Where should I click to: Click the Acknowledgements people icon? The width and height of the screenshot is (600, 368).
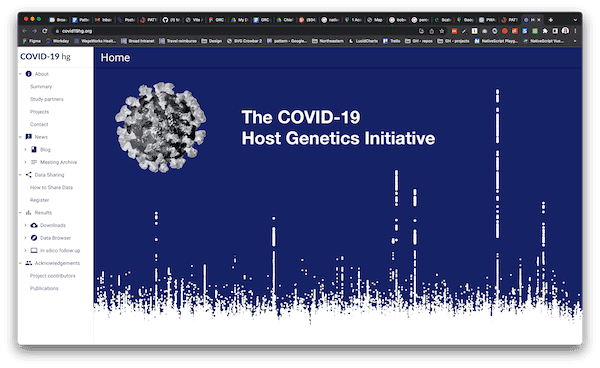pyautogui.click(x=28, y=263)
